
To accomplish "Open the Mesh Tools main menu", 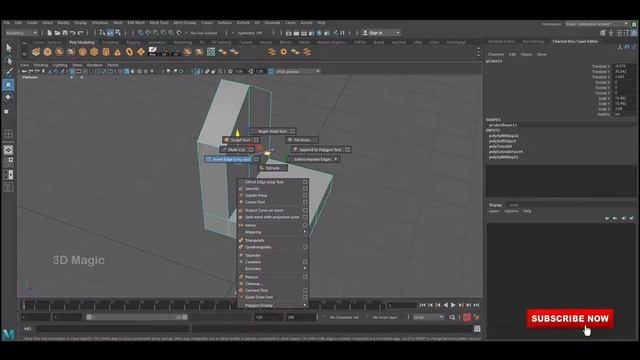I will coord(159,23).
